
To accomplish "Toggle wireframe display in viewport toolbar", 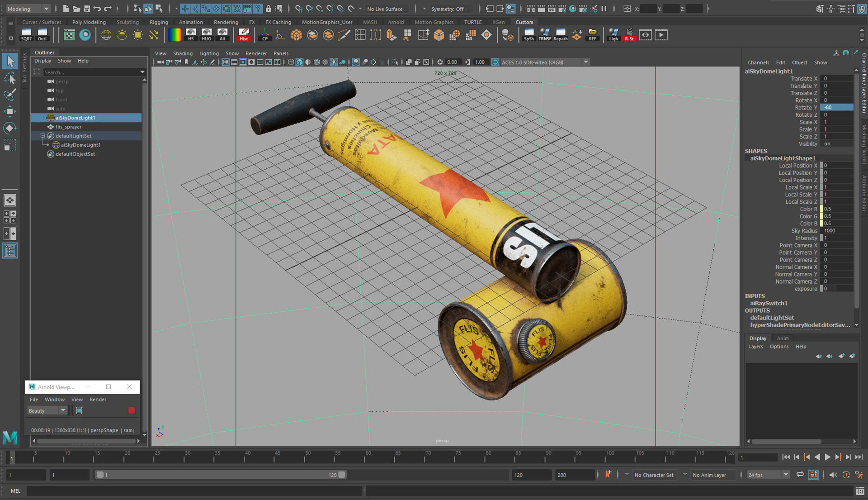I will [x=291, y=62].
